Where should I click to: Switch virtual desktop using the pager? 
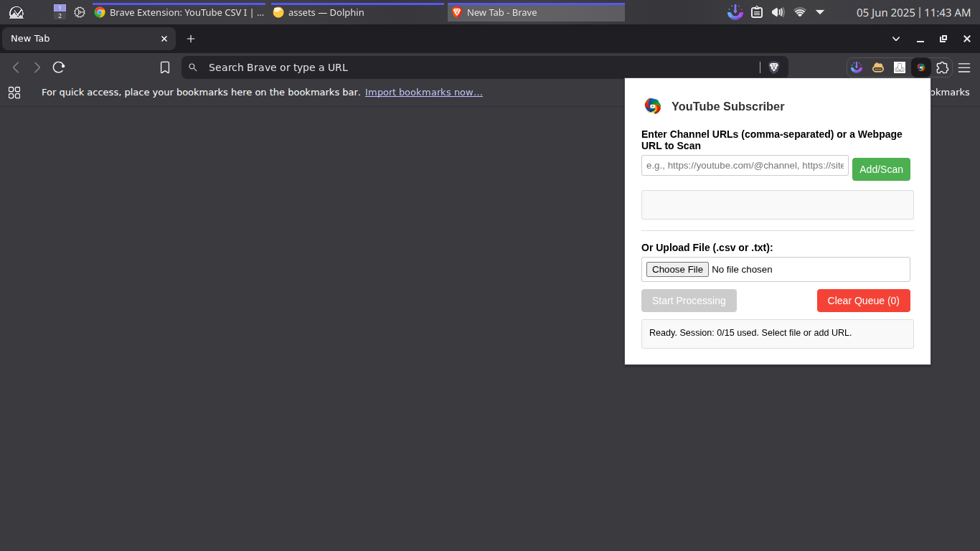60,12
